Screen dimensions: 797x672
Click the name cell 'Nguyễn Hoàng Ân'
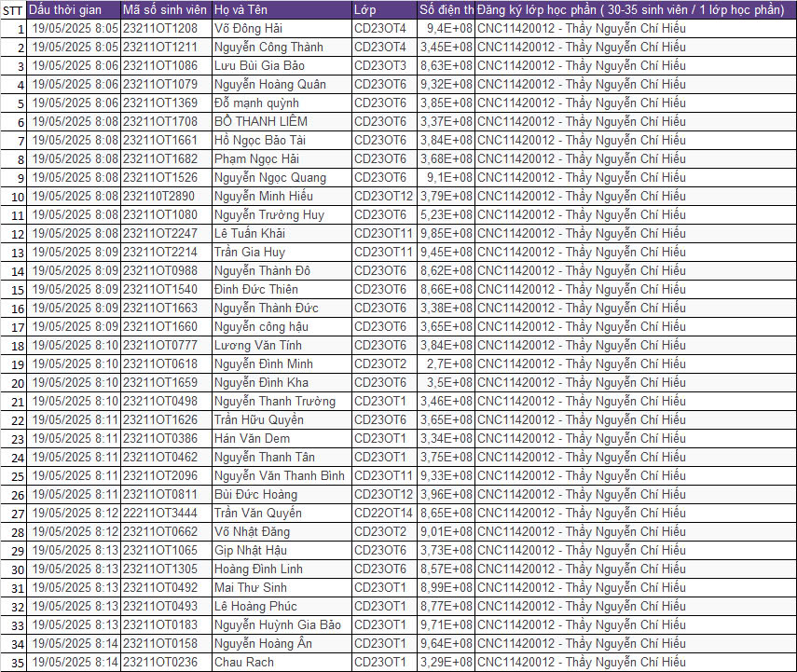pos(282,643)
